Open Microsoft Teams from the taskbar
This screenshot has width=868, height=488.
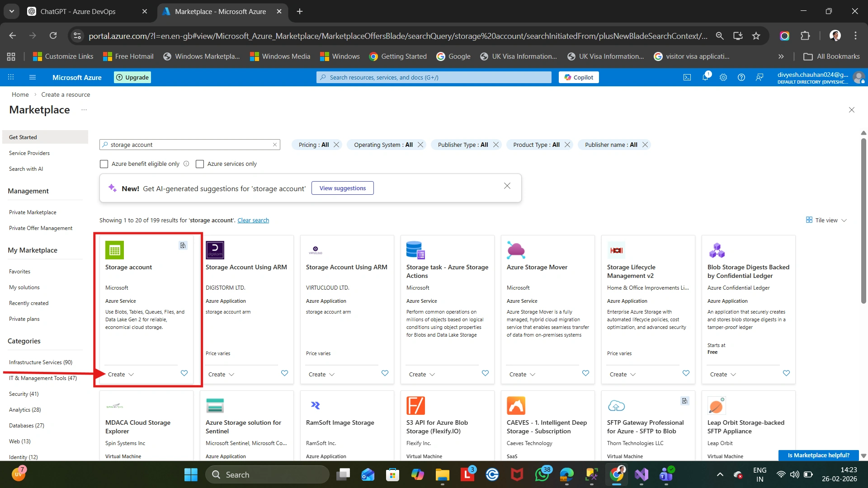click(666, 474)
